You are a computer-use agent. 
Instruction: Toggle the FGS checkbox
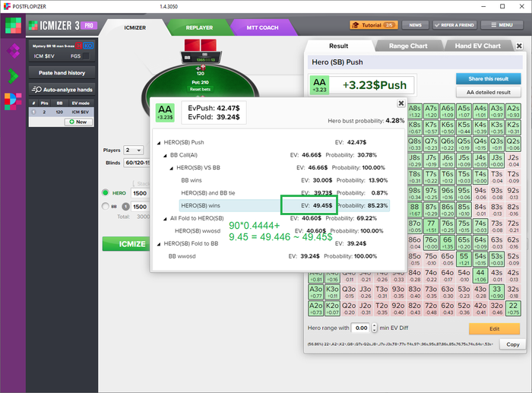pyautogui.click(x=86, y=56)
